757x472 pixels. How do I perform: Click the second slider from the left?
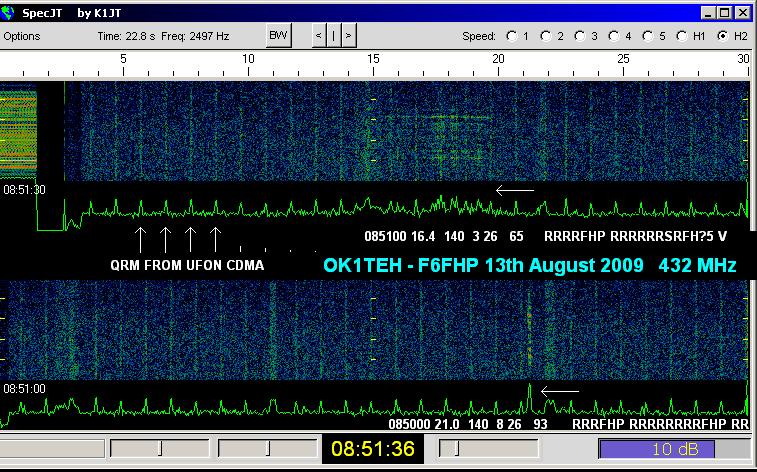coord(160,449)
